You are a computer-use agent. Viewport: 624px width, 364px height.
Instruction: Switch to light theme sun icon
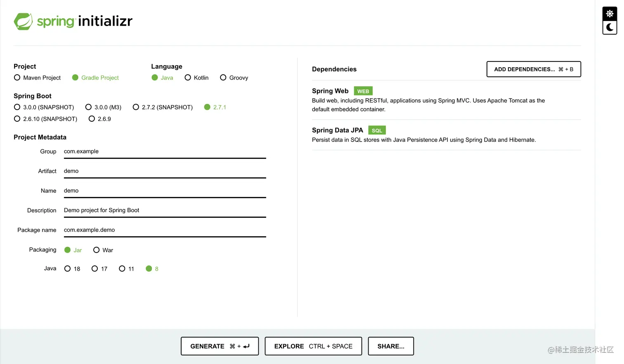click(x=610, y=14)
